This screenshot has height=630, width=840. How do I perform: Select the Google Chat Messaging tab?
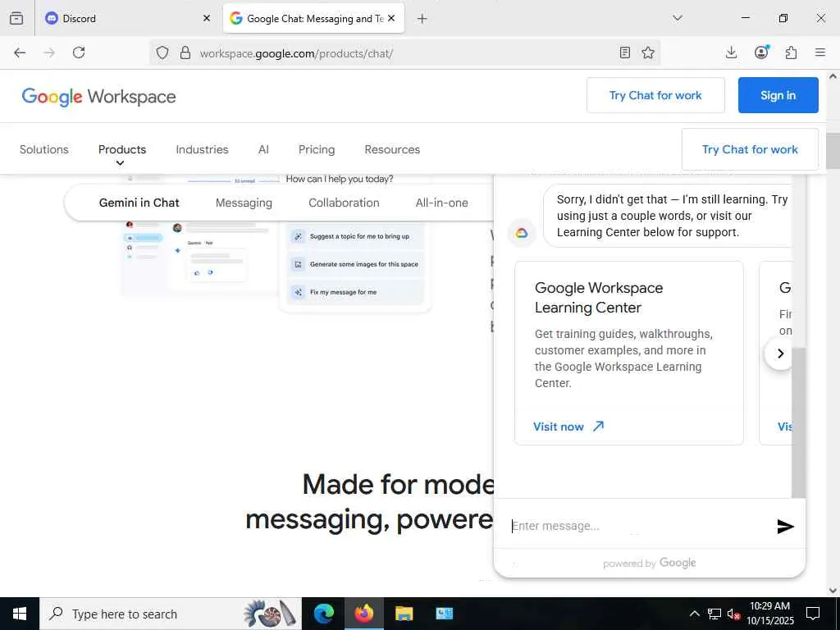pyautogui.click(x=313, y=18)
